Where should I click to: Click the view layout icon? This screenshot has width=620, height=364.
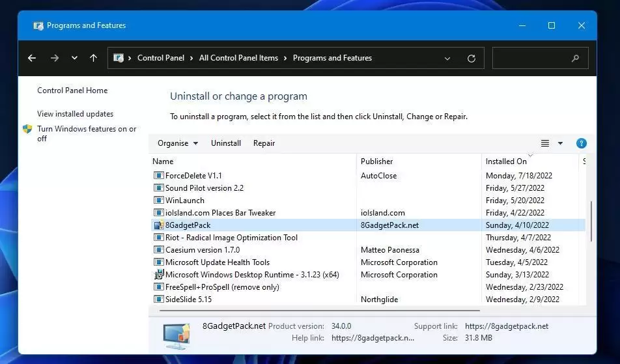click(545, 143)
